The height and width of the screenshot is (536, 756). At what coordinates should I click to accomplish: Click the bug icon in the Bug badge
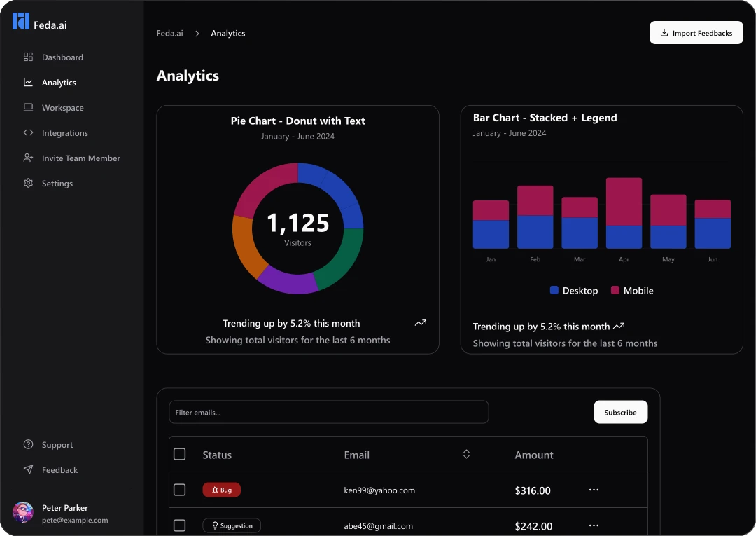click(215, 490)
